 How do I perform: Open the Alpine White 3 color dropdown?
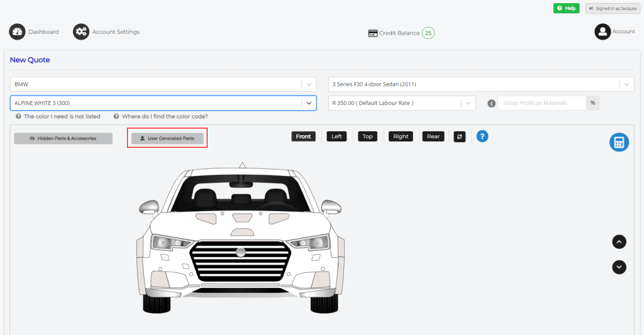coord(309,103)
